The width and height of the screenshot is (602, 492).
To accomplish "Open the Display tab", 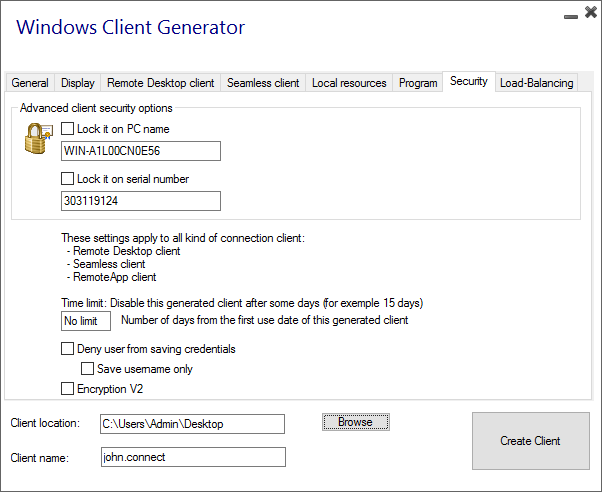I will pyautogui.click(x=78, y=83).
